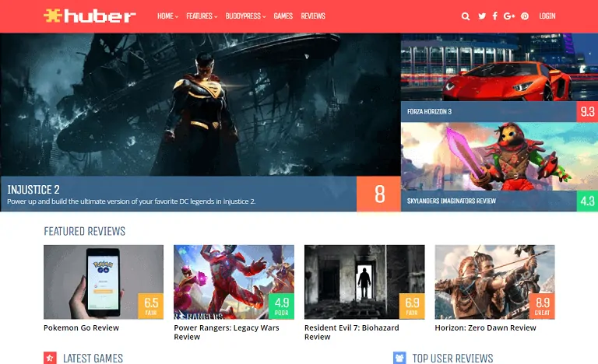This screenshot has width=598, height=364.
Task: Click the Injustice 2 score badge 8
Action: (378, 194)
